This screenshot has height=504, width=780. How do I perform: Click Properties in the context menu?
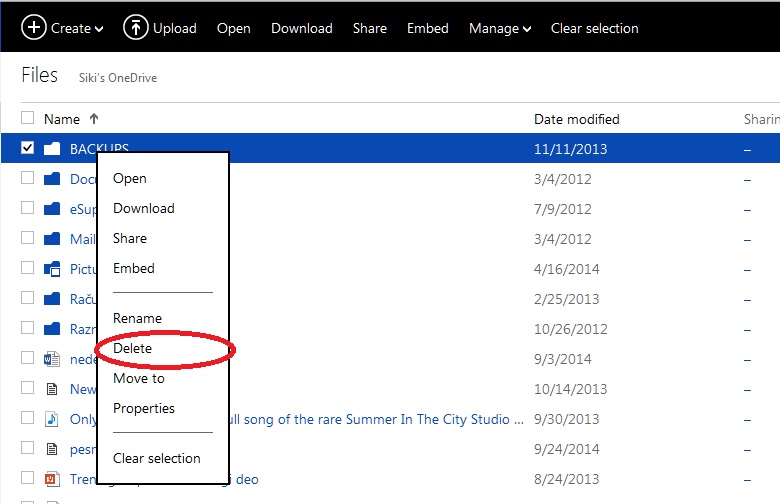click(x=144, y=408)
